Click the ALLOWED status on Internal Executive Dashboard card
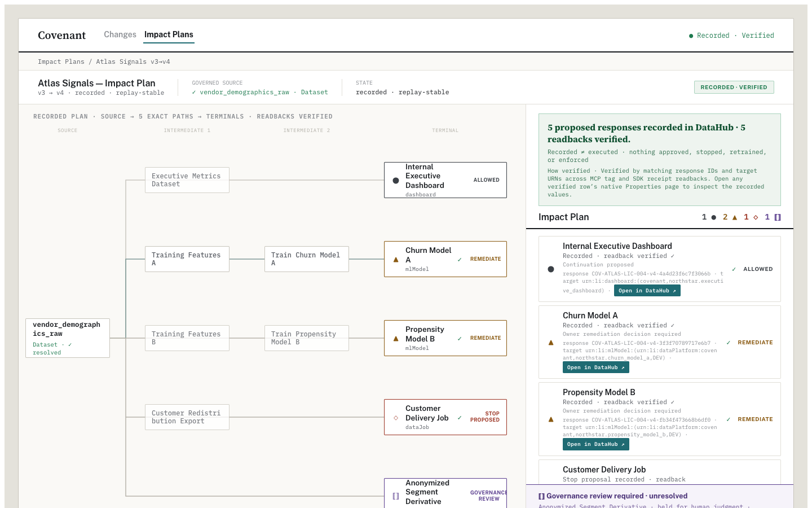This screenshot has height=508, width=812. (758, 269)
